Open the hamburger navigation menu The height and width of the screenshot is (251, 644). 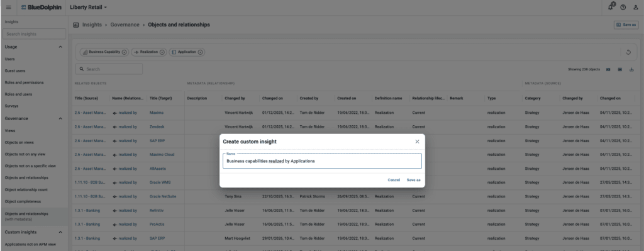pyautogui.click(x=9, y=8)
